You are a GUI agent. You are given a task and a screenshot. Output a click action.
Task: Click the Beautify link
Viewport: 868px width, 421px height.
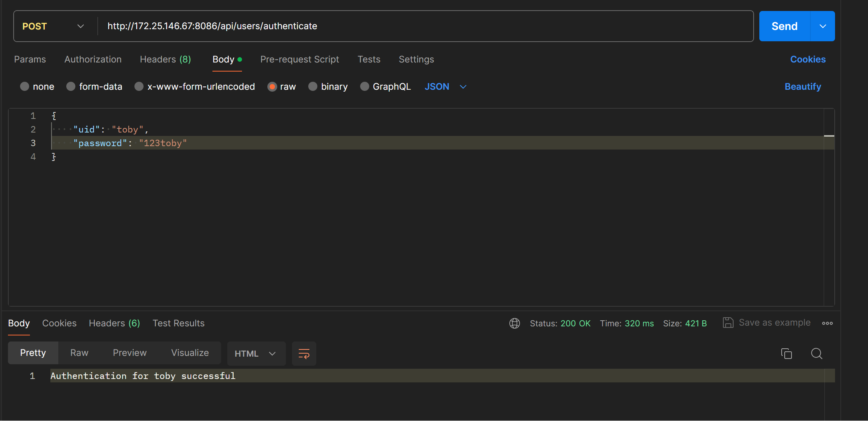pos(802,87)
